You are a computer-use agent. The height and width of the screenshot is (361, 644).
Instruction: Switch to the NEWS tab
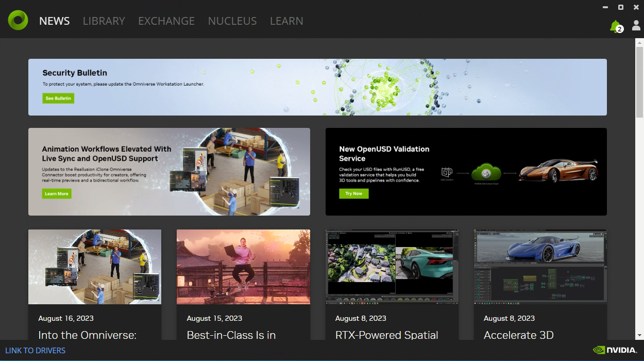click(54, 21)
